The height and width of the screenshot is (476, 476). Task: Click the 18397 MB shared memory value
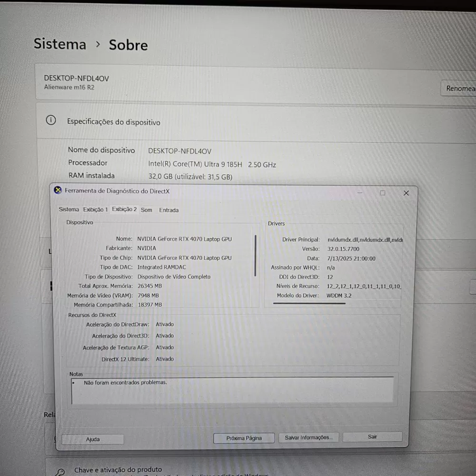click(x=150, y=305)
